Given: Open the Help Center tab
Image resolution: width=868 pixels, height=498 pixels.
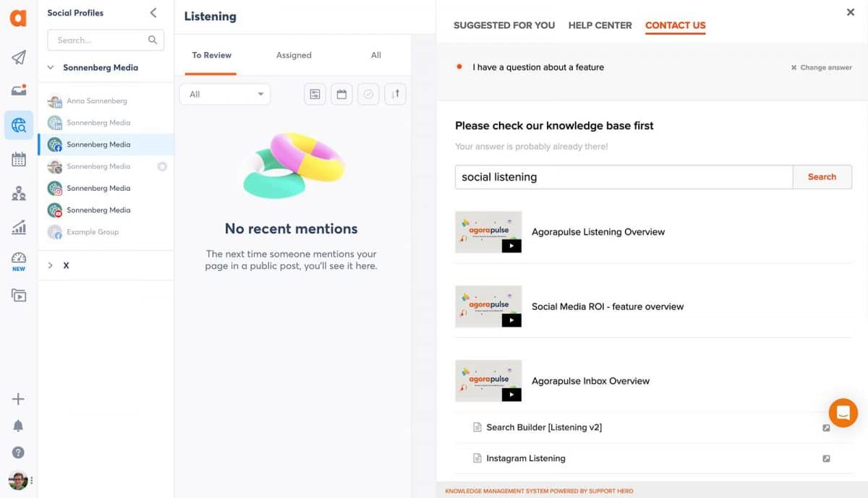Looking at the screenshot, I should point(600,25).
